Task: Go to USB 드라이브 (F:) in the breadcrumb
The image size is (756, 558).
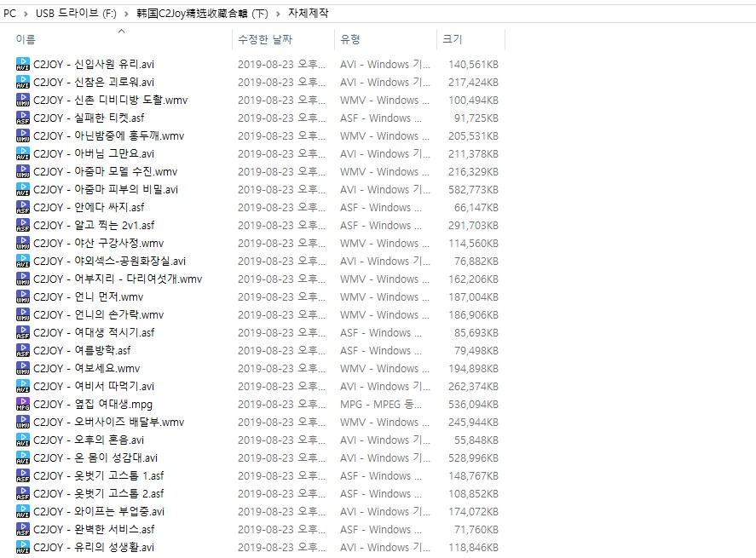Action: [x=76, y=14]
